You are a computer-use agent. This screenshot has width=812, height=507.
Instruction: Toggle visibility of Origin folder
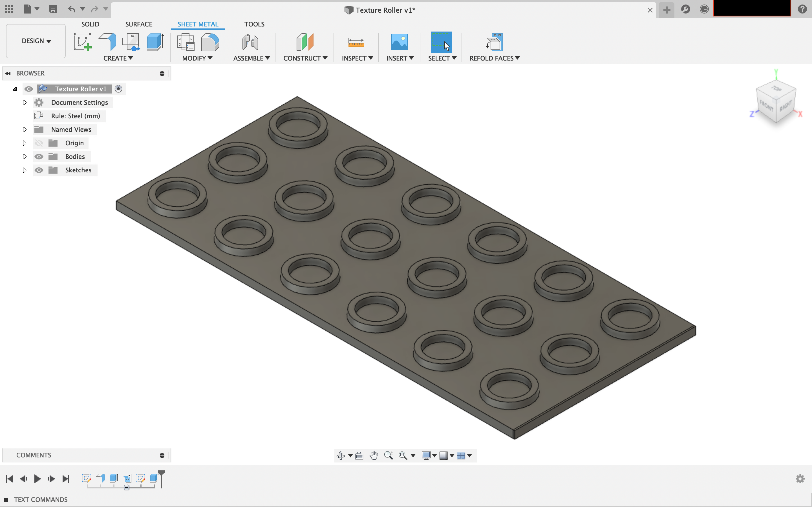39,143
